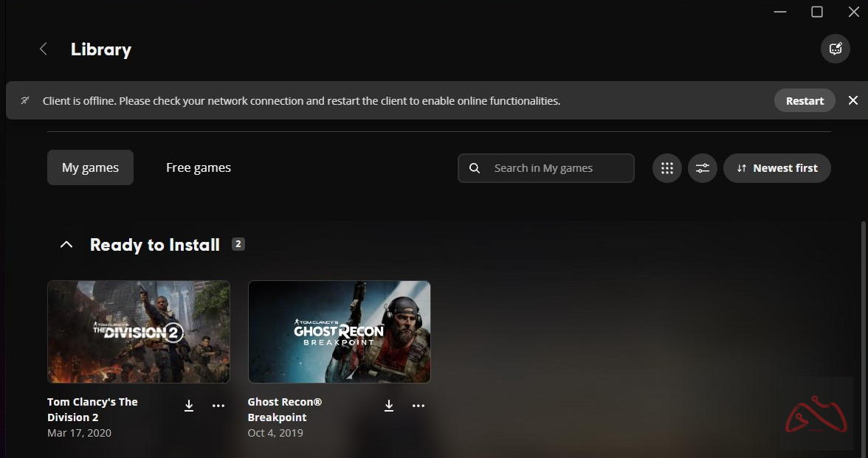Dismiss the offline notification banner
868x458 pixels.
pyautogui.click(x=852, y=100)
